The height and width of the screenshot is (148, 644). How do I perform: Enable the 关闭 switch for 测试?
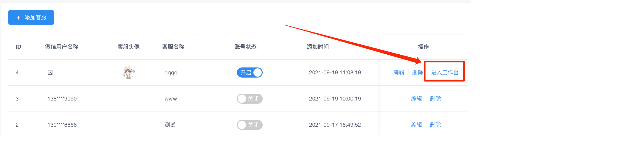click(x=249, y=125)
